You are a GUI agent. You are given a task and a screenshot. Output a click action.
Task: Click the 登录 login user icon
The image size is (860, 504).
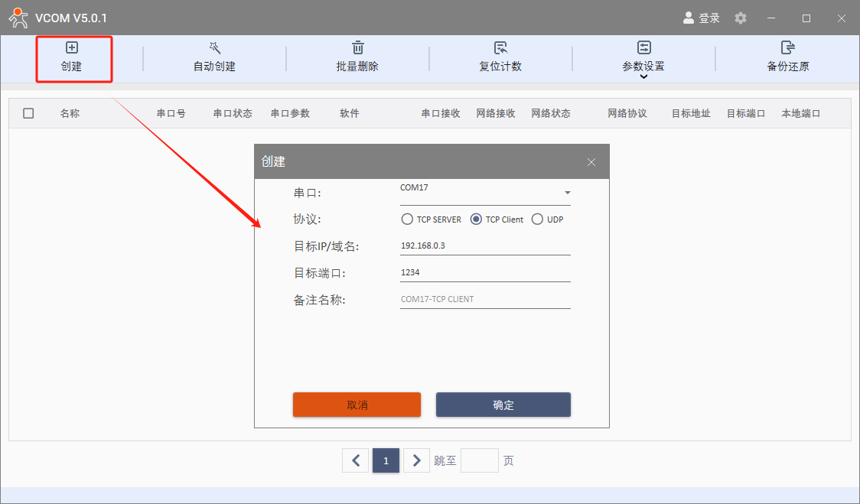tap(689, 18)
